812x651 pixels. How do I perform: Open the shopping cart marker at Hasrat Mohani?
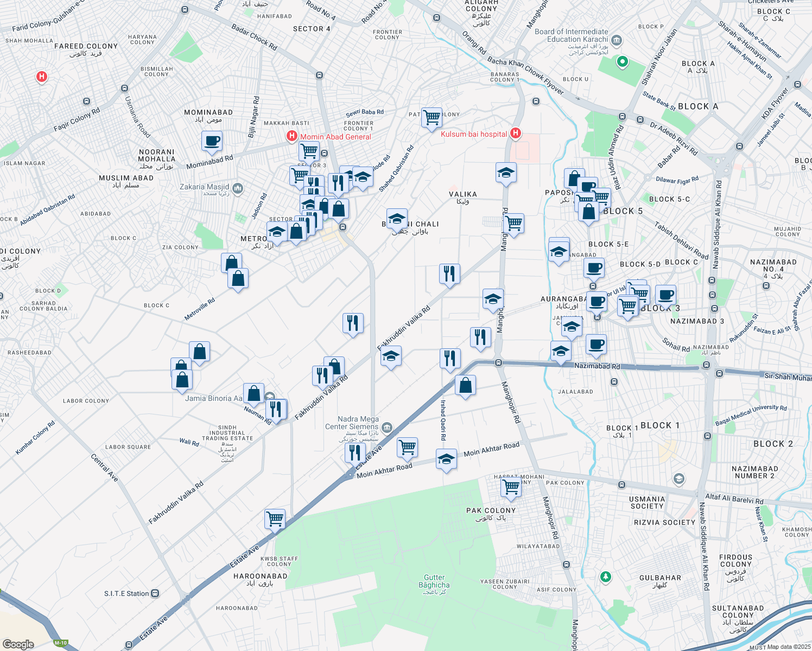pyautogui.click(x=511, y=487)
